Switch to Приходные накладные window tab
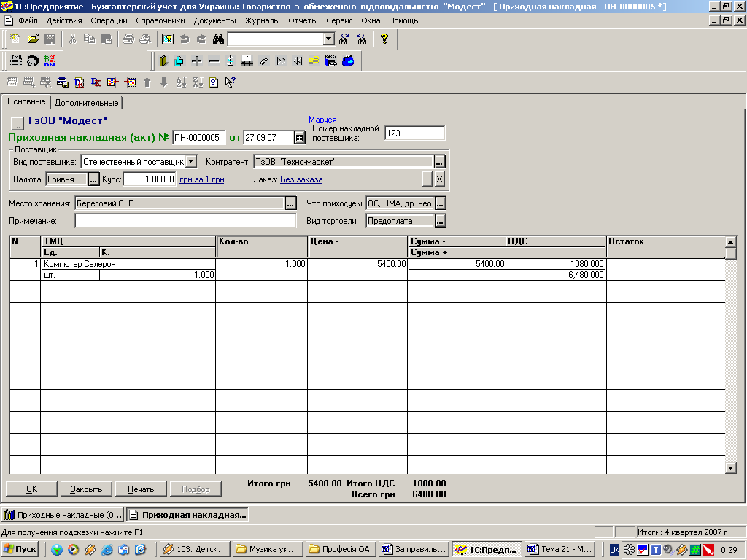 [x=63, y=515]
